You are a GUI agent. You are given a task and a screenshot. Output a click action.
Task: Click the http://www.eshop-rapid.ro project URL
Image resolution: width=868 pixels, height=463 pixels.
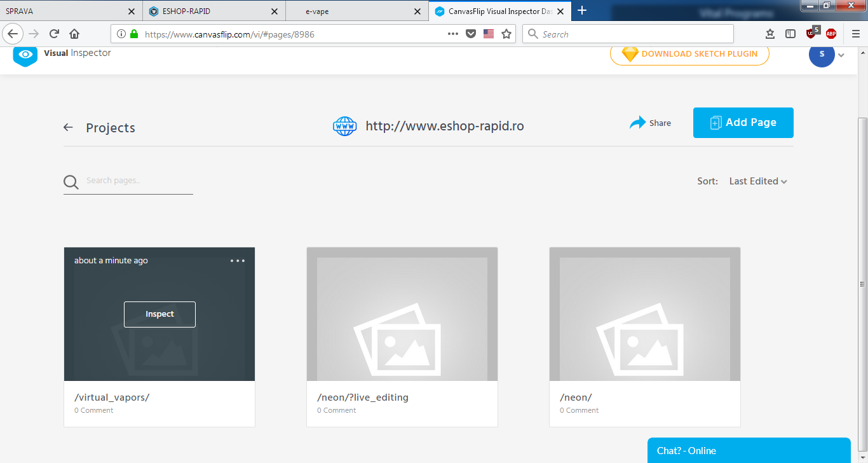445,126
